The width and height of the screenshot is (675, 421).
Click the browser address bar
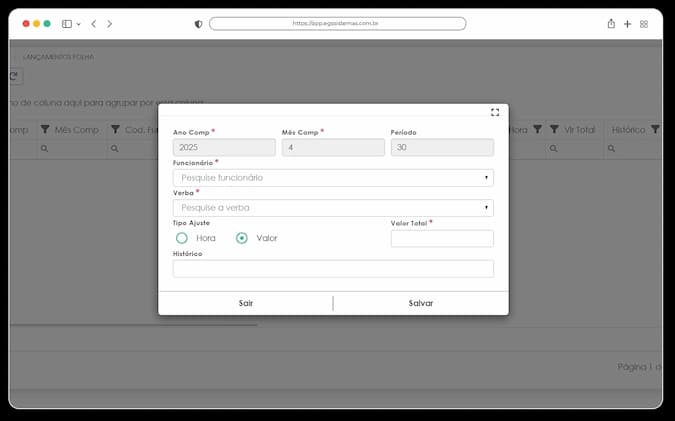click(x=338, y=24)
